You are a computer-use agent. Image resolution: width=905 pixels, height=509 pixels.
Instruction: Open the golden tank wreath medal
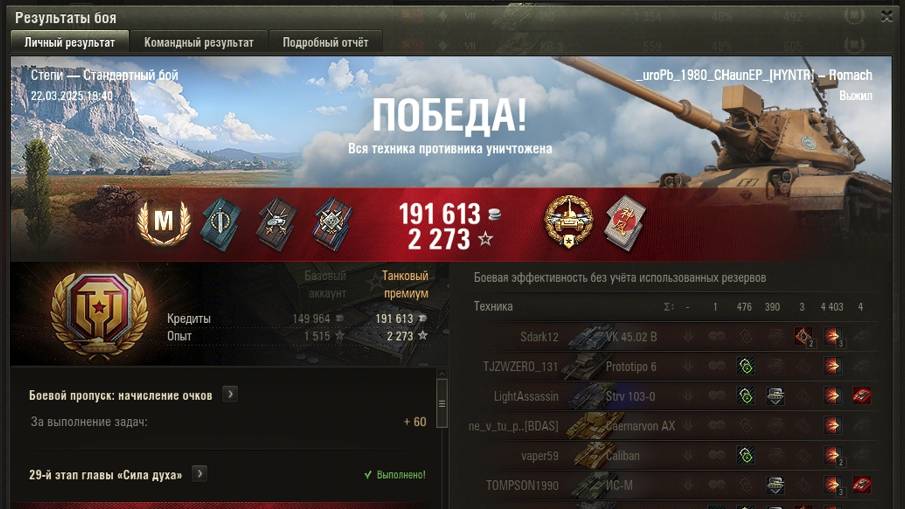point(569,222)
